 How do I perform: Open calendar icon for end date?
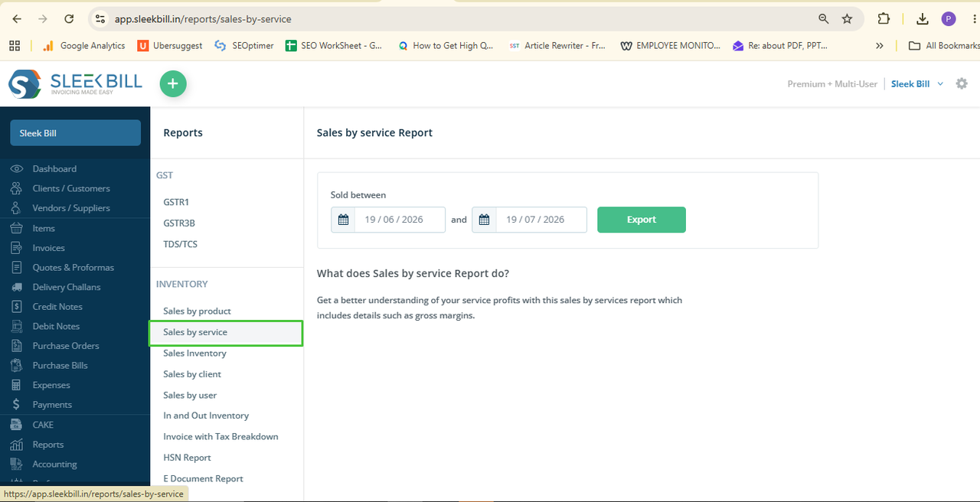484,220
